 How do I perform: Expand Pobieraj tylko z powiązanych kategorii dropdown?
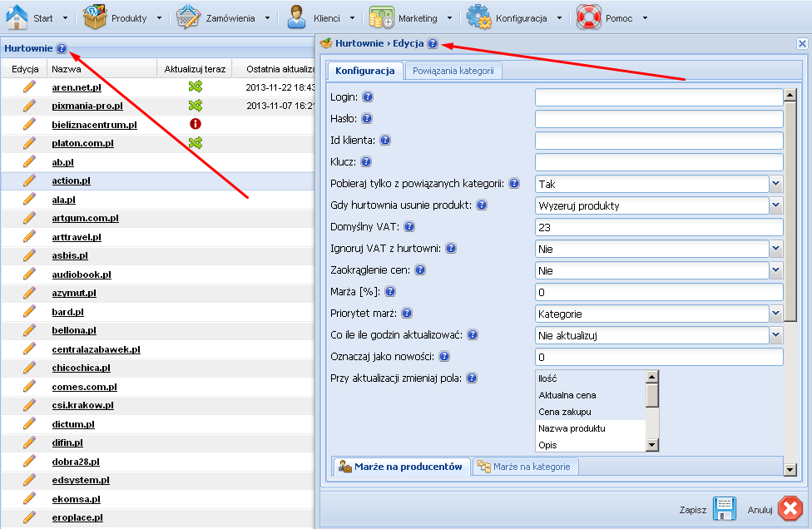coord(775,184)
